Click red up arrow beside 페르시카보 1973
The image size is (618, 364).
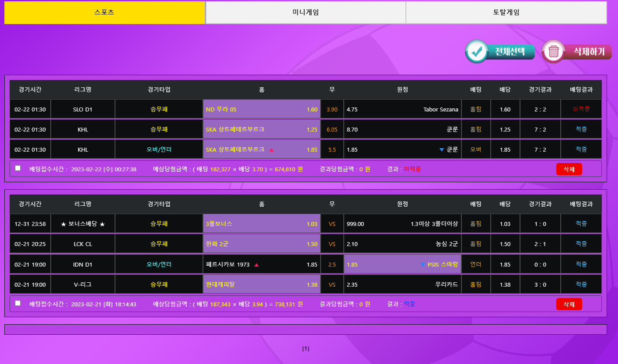point(256,265)
